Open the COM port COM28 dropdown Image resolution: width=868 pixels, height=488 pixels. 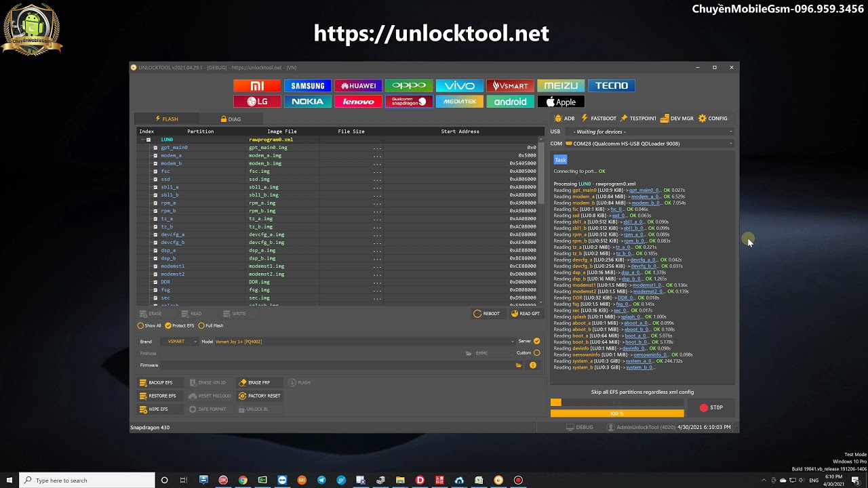(x=650, y=144)
